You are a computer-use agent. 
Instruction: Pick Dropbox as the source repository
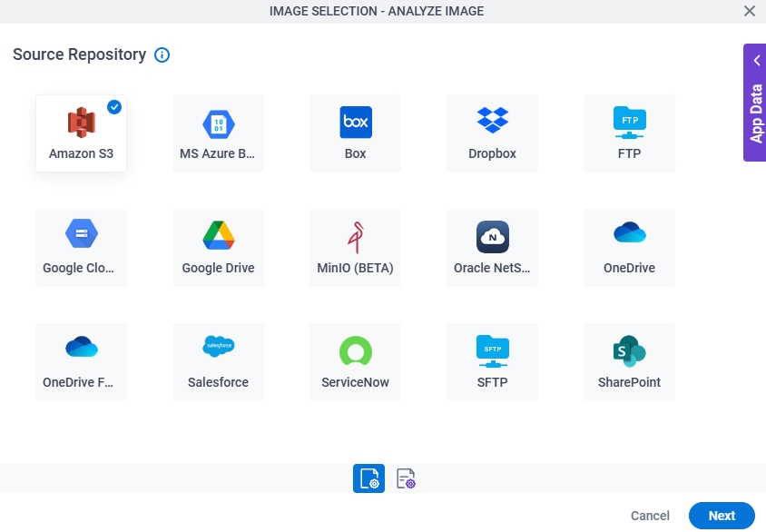point(492,133)
